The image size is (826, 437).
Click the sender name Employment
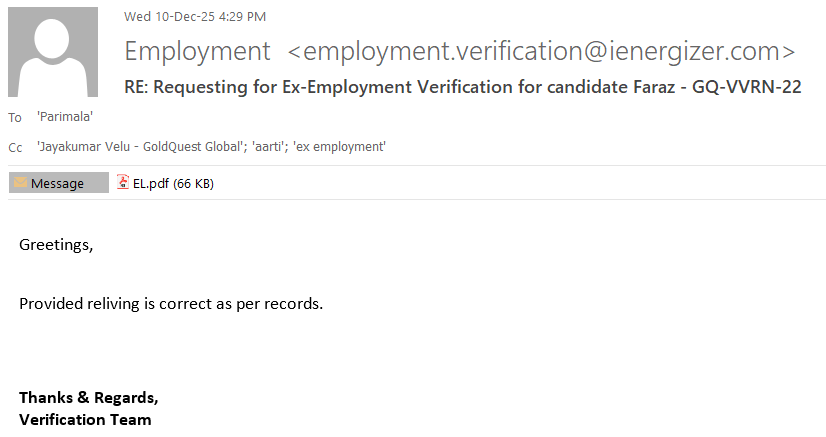coord(197,52)
